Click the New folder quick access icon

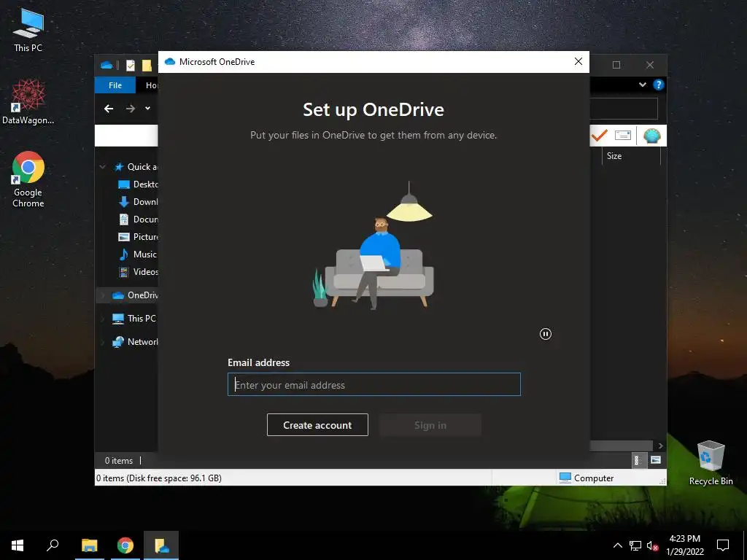pos(147,65)
